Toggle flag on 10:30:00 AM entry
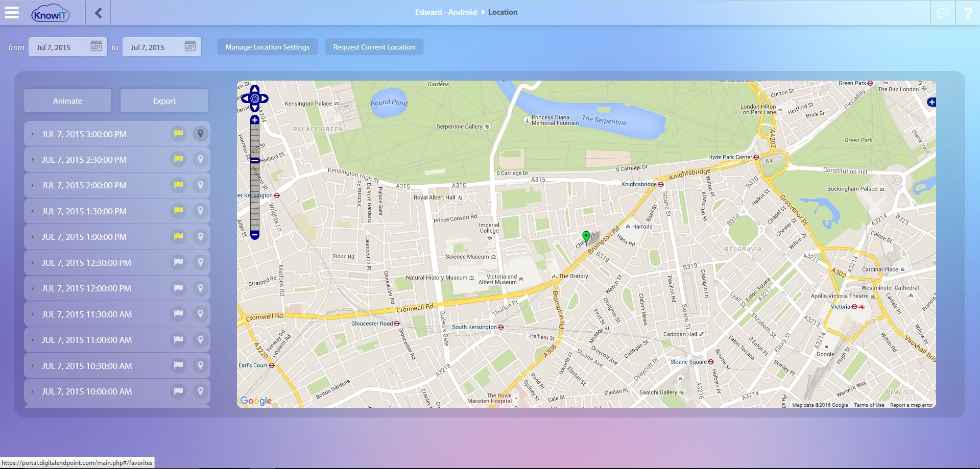 178,365
